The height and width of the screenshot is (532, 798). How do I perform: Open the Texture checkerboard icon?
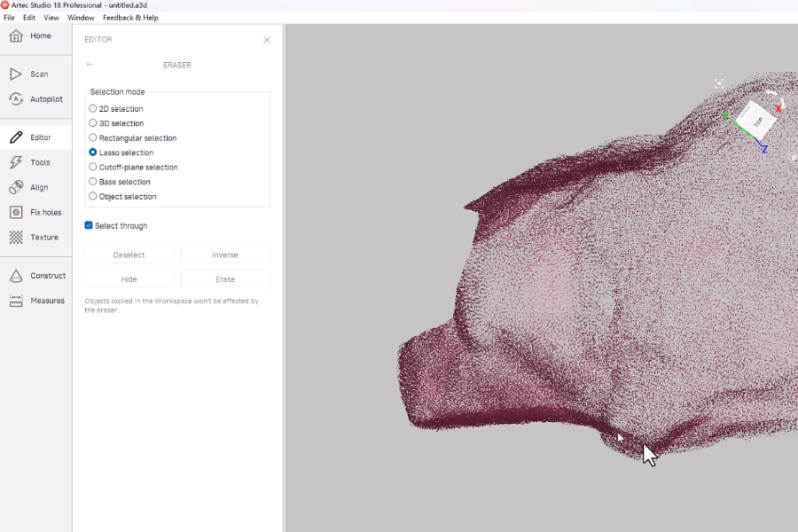point(16,238)
